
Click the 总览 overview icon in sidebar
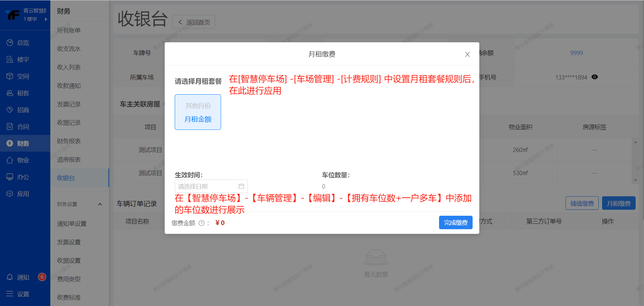tap(10, 43)
